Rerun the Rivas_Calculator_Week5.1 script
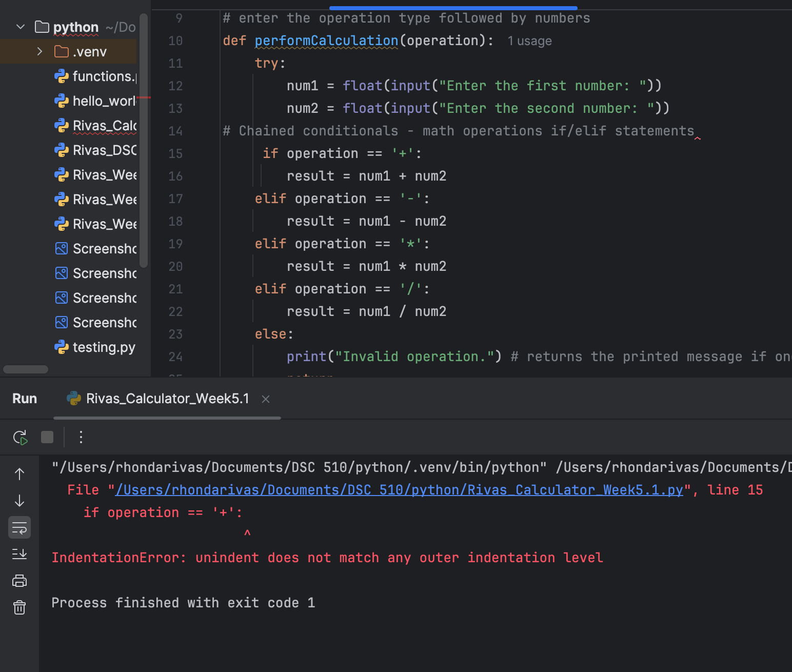 19,437
